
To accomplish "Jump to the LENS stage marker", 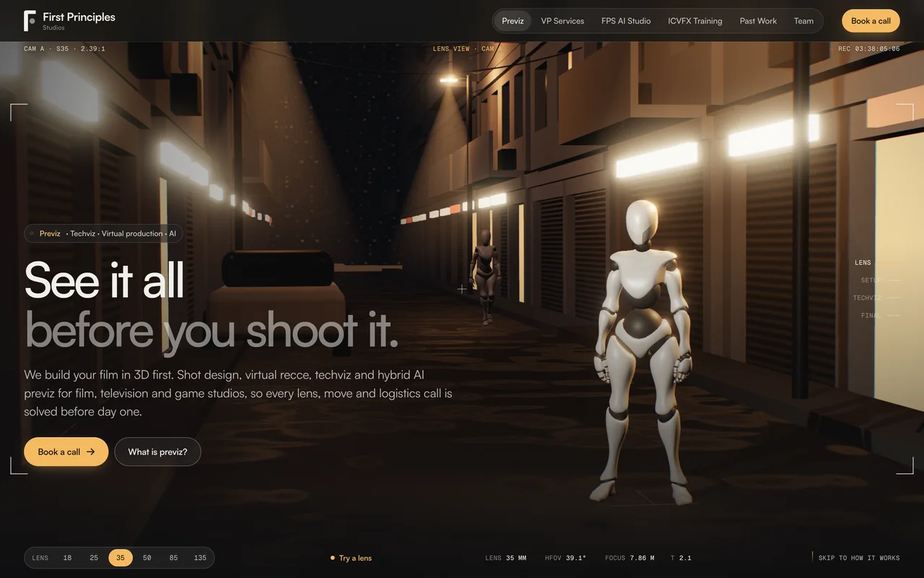I will [877, 262].
